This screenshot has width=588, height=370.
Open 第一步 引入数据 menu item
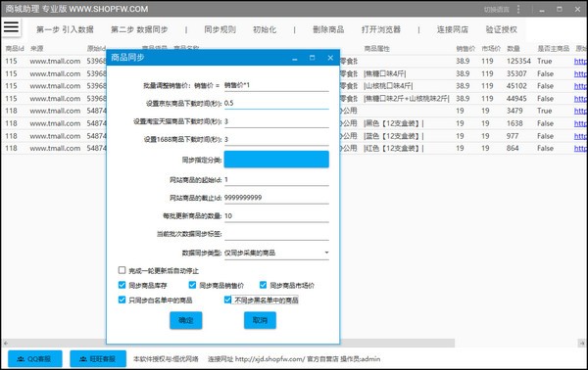[65, 29]
